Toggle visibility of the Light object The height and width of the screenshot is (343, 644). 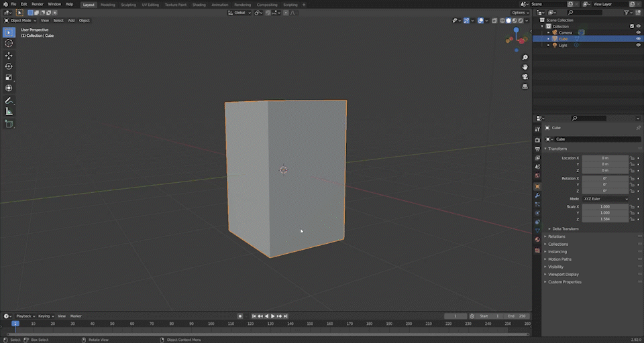(x=638, y=46)
